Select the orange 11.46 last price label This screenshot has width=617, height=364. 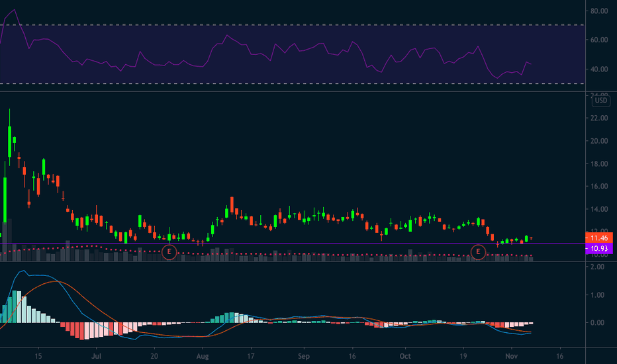599,238
